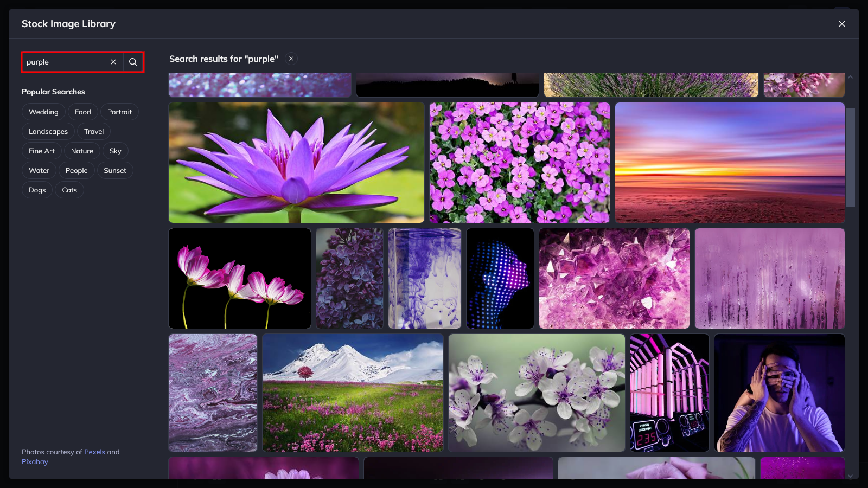
Task: Click the Cats popular search
Action: [x=69, y=190]
